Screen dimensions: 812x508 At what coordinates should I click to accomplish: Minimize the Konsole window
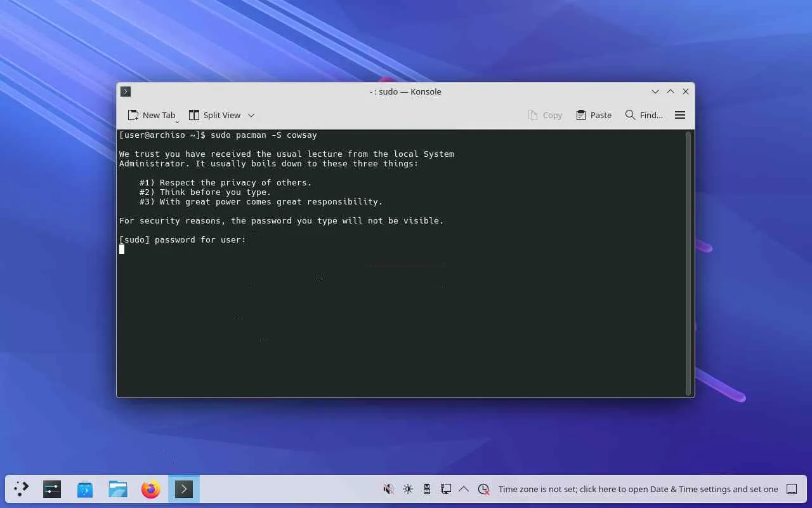(x=655, y=91)
